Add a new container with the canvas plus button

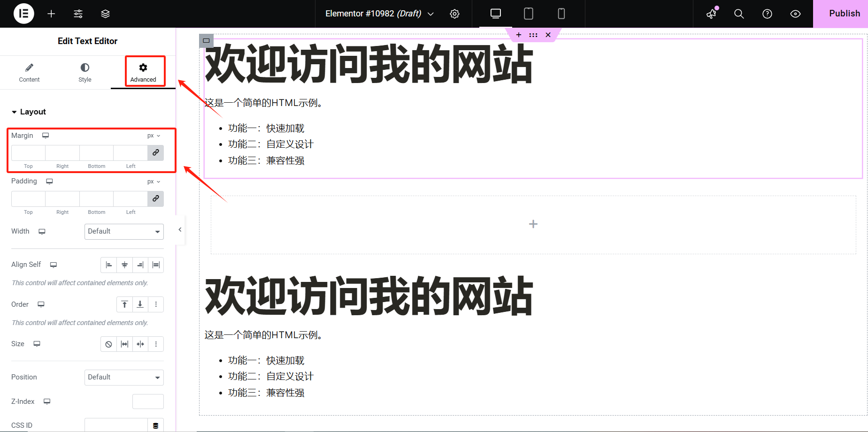pyautogui.click(x=533, y=224)
